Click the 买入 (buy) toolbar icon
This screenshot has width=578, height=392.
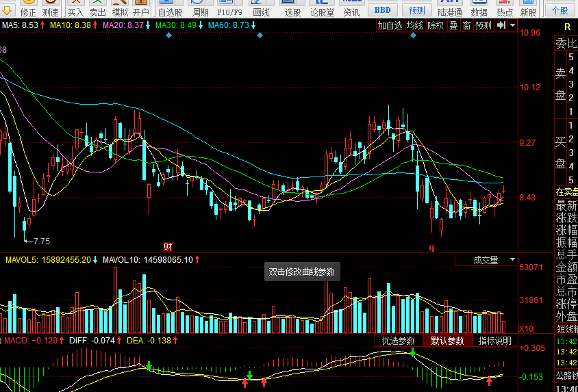click(75, 8)
